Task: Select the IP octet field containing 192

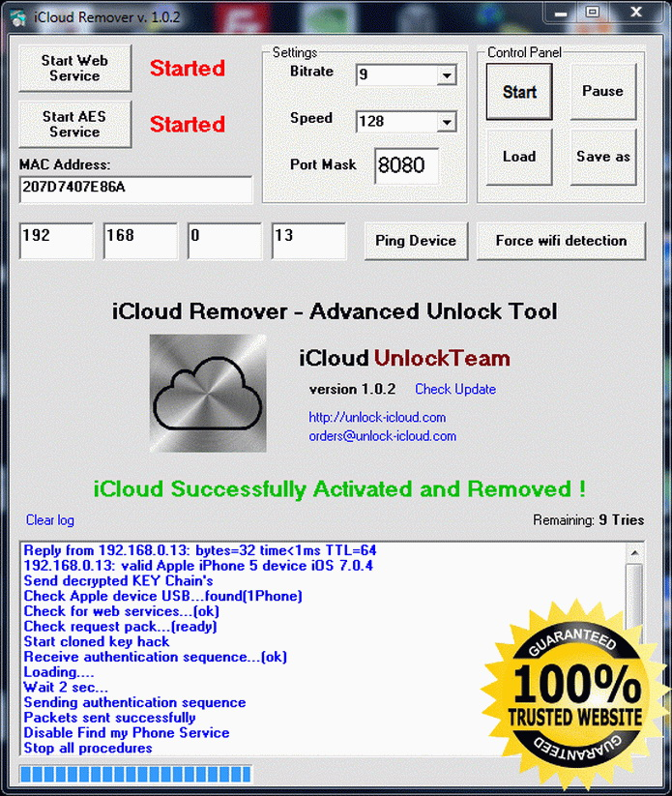Action: click(x=56, y=241)
